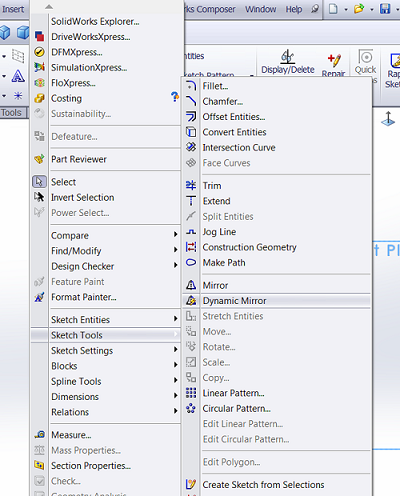Click the Rapid Sketch toolbar button
The height and width of the screenshot is (496, 400).
coord(393,69)
